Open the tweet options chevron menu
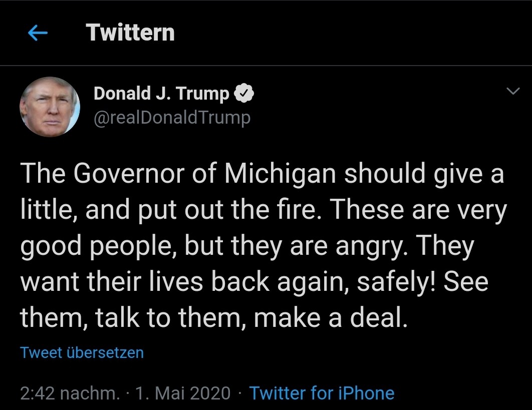532x410 pixels. tap(512, 91)
